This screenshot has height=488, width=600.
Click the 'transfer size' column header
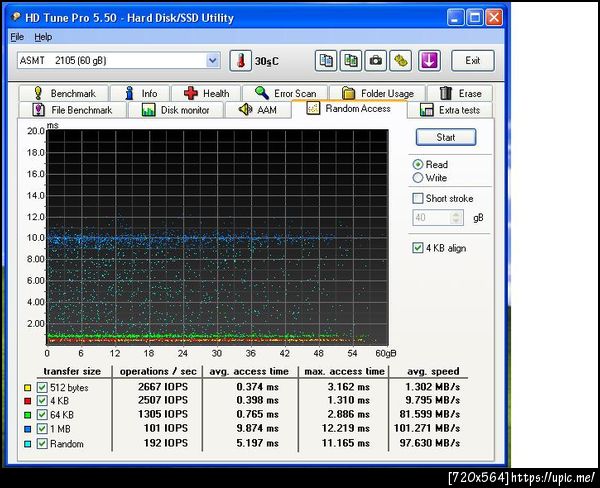(72, 371)
